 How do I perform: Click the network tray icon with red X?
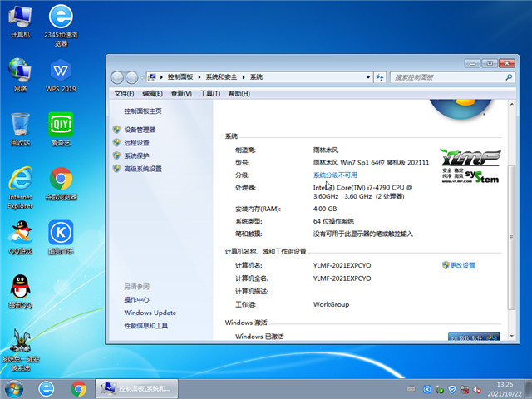pos(465,389)
